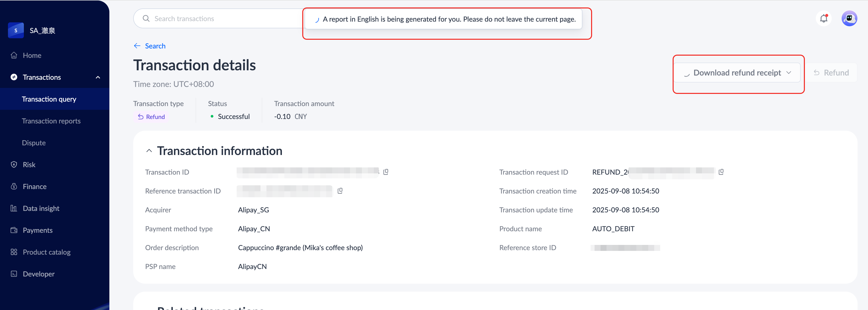Open Transaction reports in sidebar
The image size is (868, 310).
coord(51,121)
